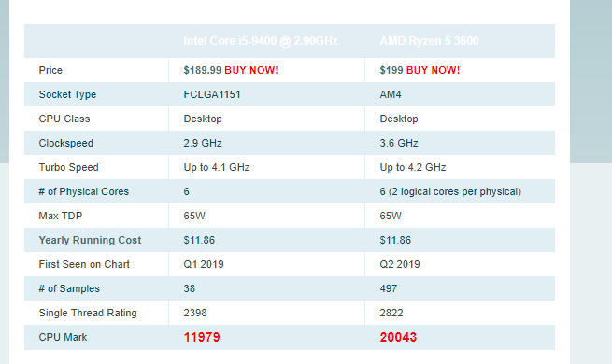The height and width of the screenshot is (364, 612).
Task: Click the 2822 single thread value
Action: (x=391, y=313)
